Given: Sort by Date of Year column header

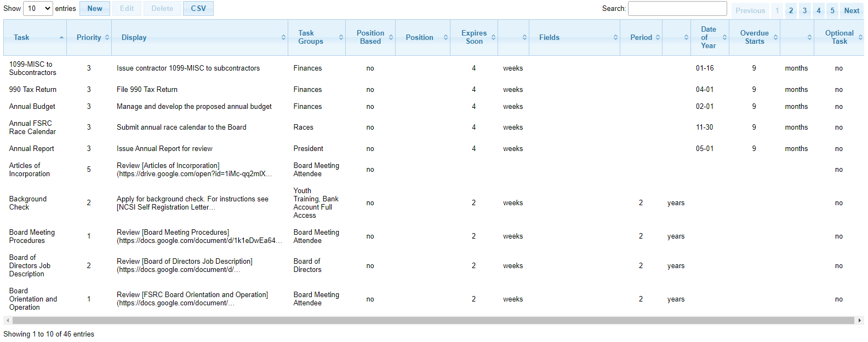Looking at the screenshot, I should point(710,37).
